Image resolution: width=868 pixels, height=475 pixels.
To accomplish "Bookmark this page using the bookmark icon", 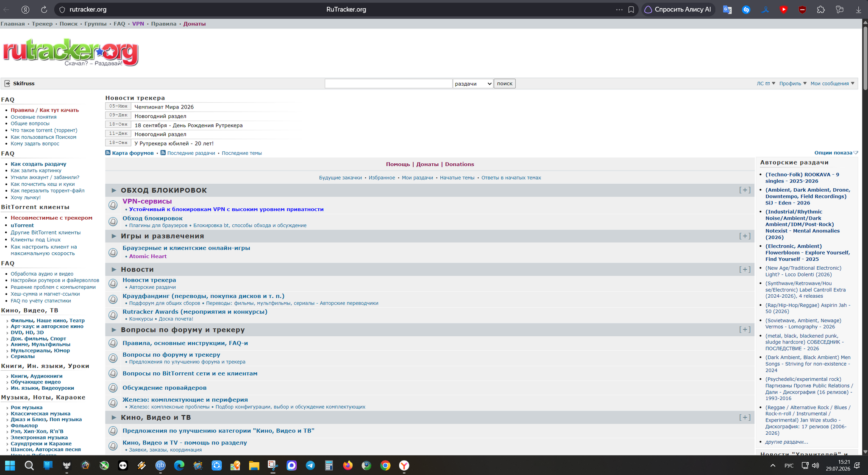I will (x=631, y=9).
